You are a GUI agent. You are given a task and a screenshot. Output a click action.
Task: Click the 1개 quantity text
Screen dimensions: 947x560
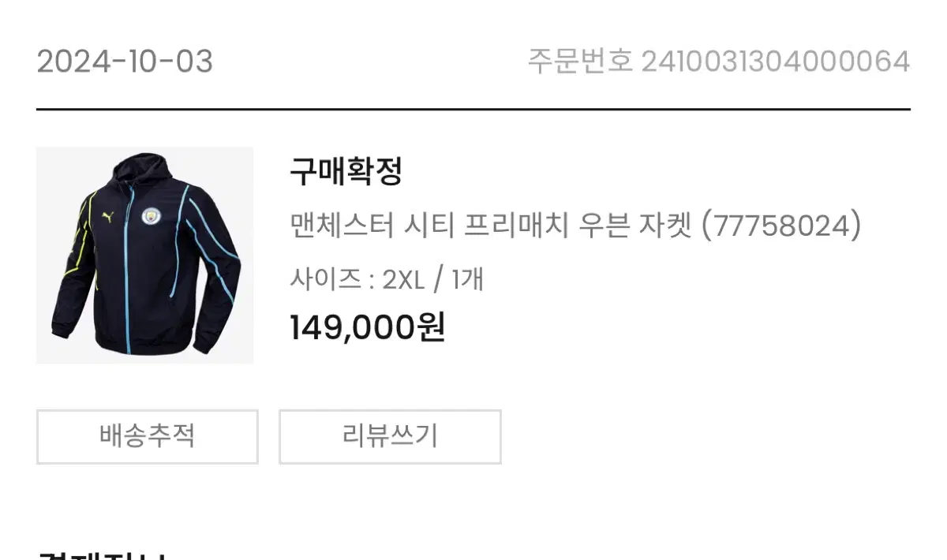point(467,279)
